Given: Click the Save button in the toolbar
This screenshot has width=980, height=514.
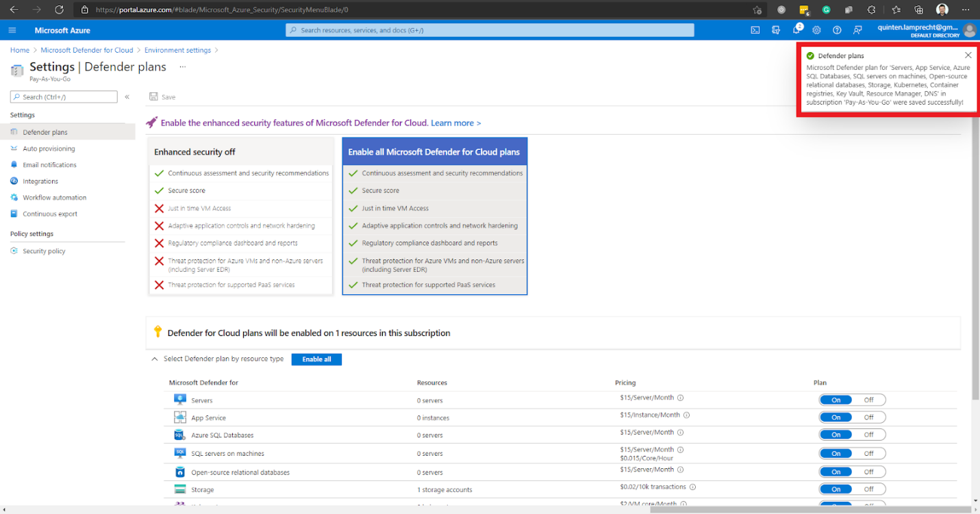Looking at the screenshot, I should tap(162, 97).
